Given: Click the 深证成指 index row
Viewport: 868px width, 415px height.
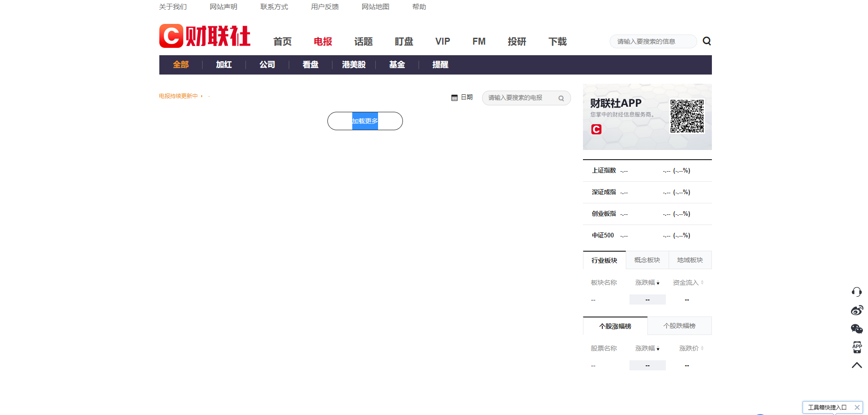Looking at the screenshot, I should [x=647, y=192].
